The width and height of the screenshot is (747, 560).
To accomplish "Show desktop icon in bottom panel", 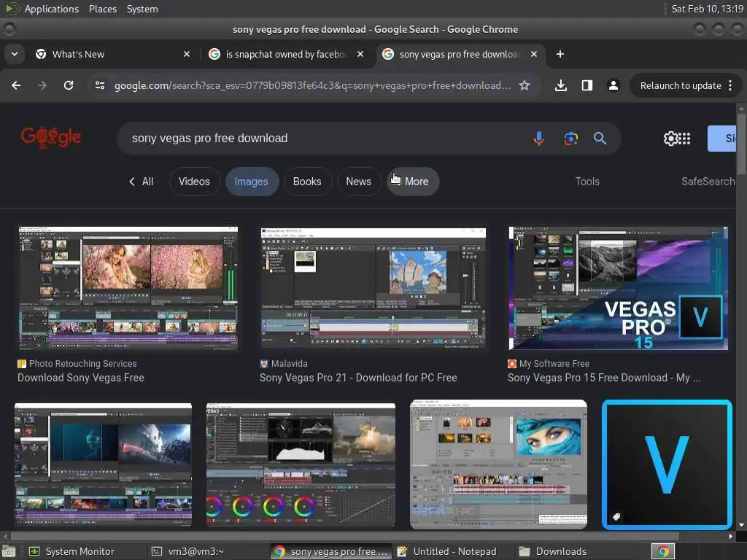I will [x=8, y=552].
